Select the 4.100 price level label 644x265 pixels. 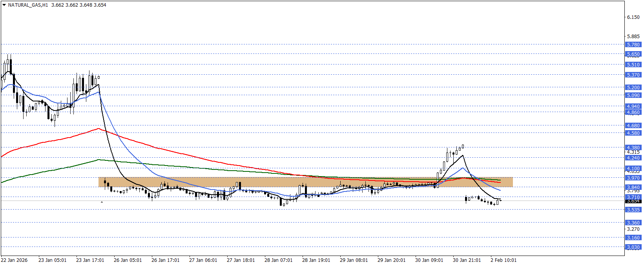click(633, 169)
